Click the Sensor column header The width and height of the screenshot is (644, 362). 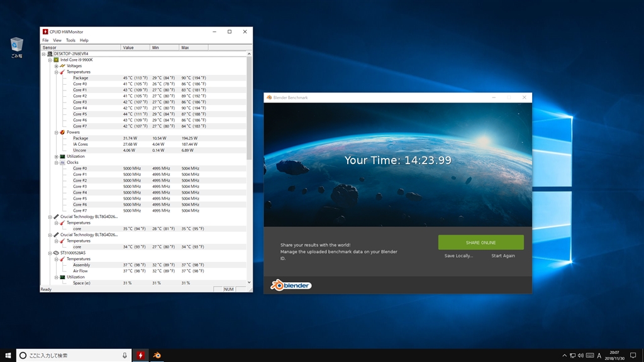coord(80,48)
